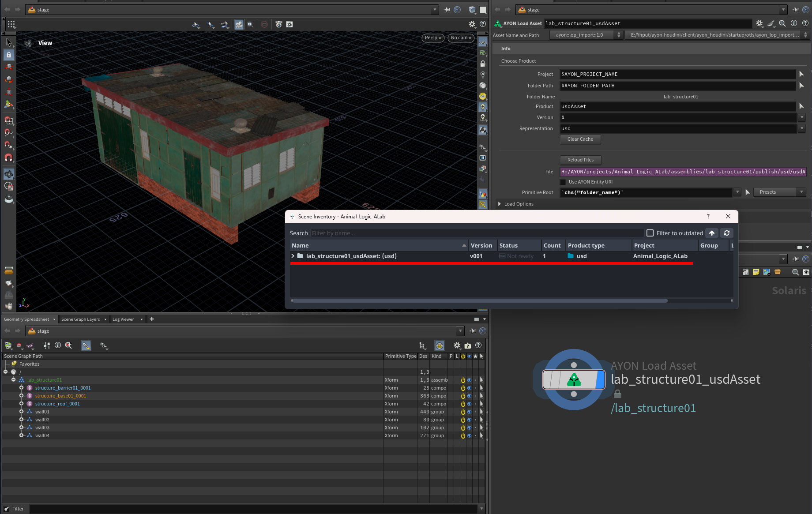Image resolution: width=812 pixels, height=514 pixels.
Task: Open the Persp camera view dropdown
Action: click(432, 38)
